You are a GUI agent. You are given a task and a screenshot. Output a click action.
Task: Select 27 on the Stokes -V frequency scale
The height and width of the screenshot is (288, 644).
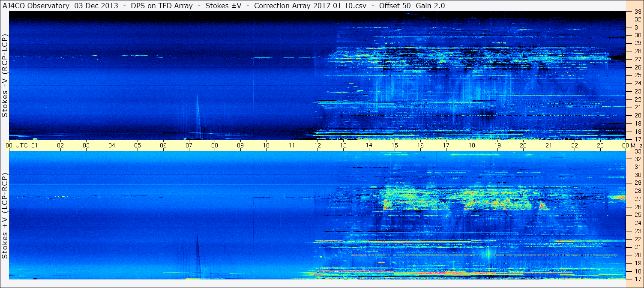point(637,59)
